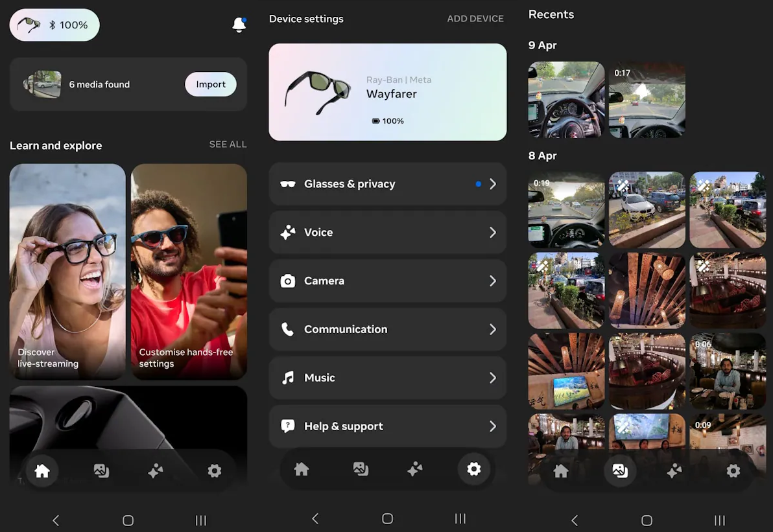Tap ADD DEVICE in Device settings
Screen dimensions: 773x532
coord(475,19)
